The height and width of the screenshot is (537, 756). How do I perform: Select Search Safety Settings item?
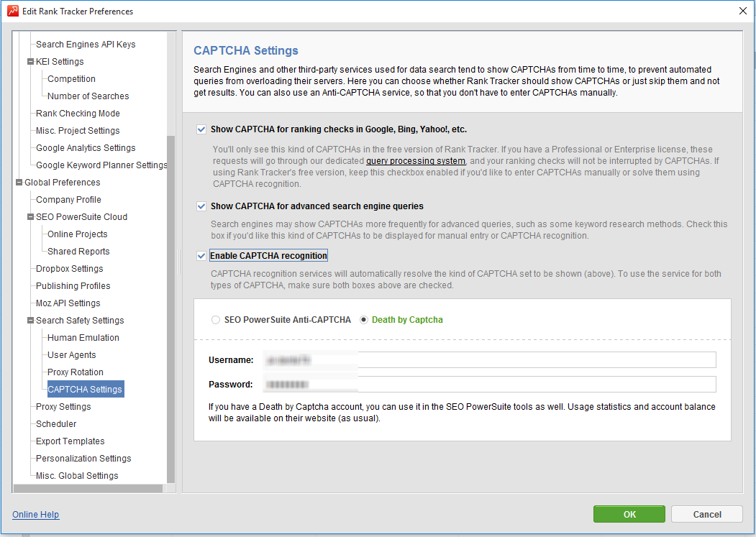80,321
